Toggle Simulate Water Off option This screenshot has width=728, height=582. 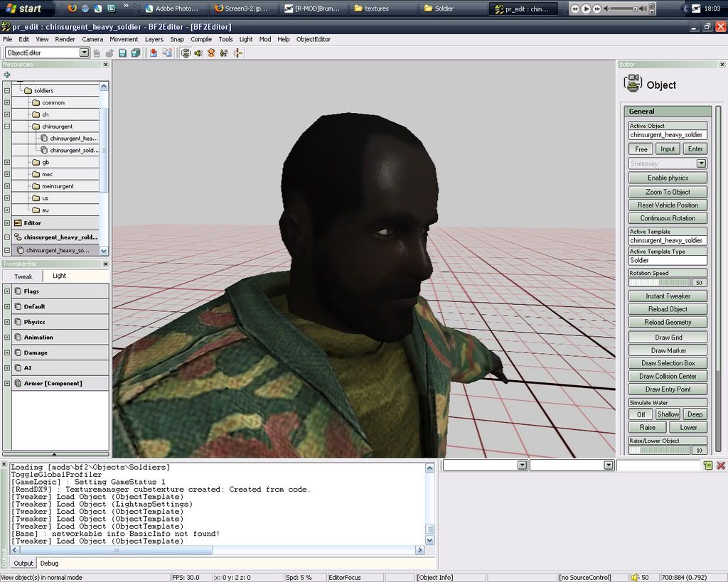tap(641, 414)
